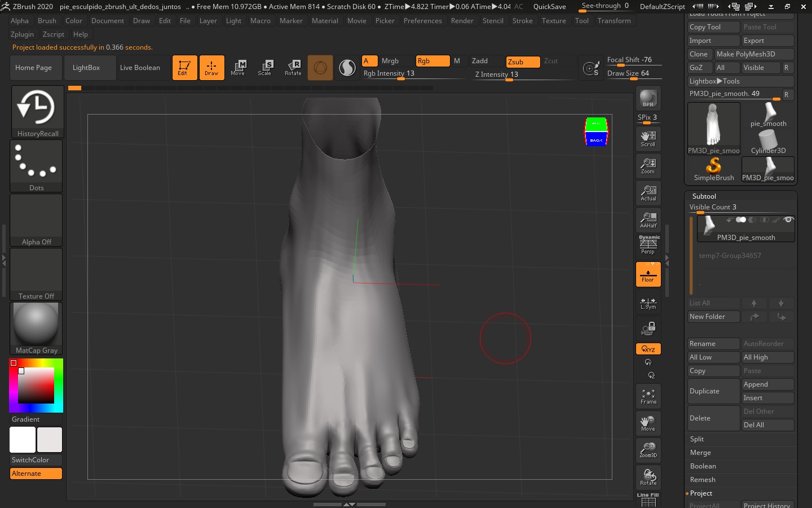
Task: Open the Zplugin menu
Action: coord(23,34)
